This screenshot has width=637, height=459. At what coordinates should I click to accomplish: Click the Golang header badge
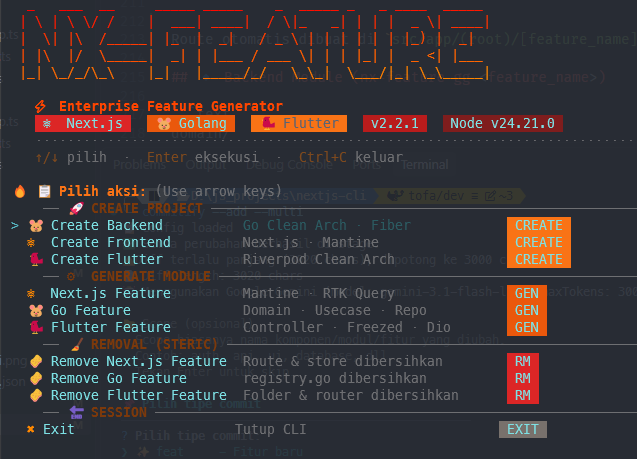(x=191, y=123)
